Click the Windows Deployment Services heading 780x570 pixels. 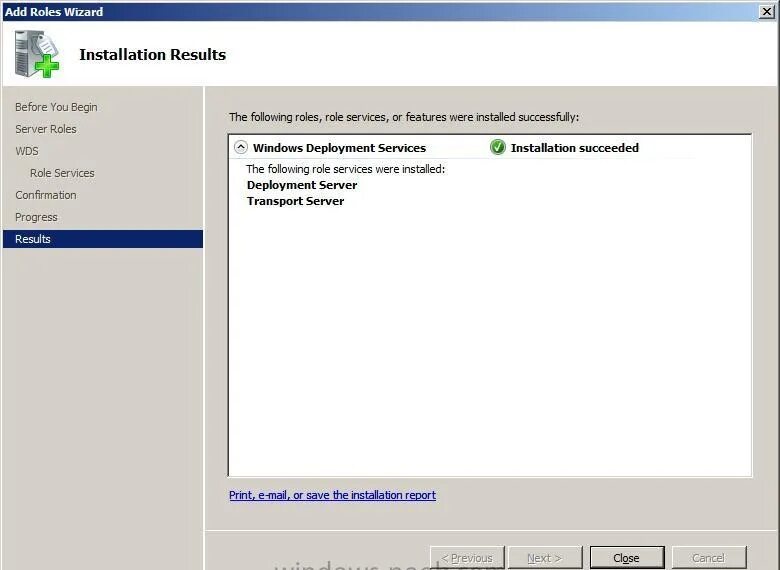coord(339,148)
